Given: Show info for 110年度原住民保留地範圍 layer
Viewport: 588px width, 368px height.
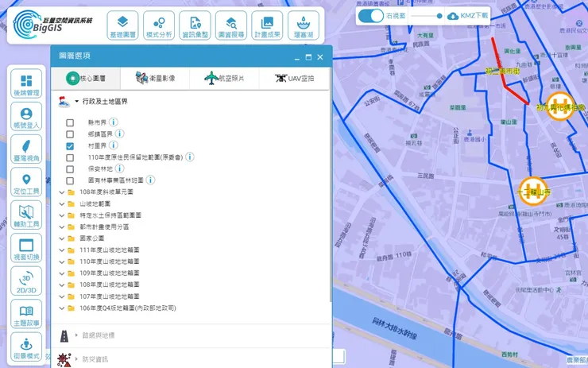Looking at the screenshot, I should click(x=190, y=157).
